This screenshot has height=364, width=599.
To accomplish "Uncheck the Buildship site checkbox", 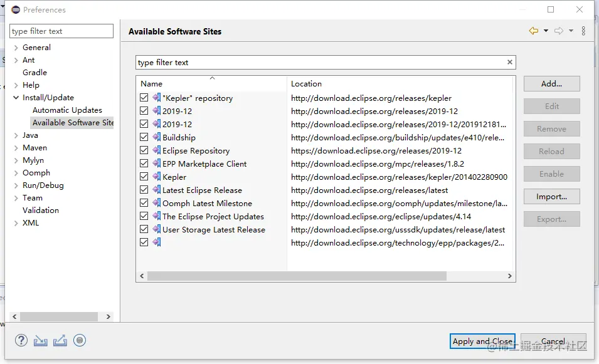I will (144, 137).
